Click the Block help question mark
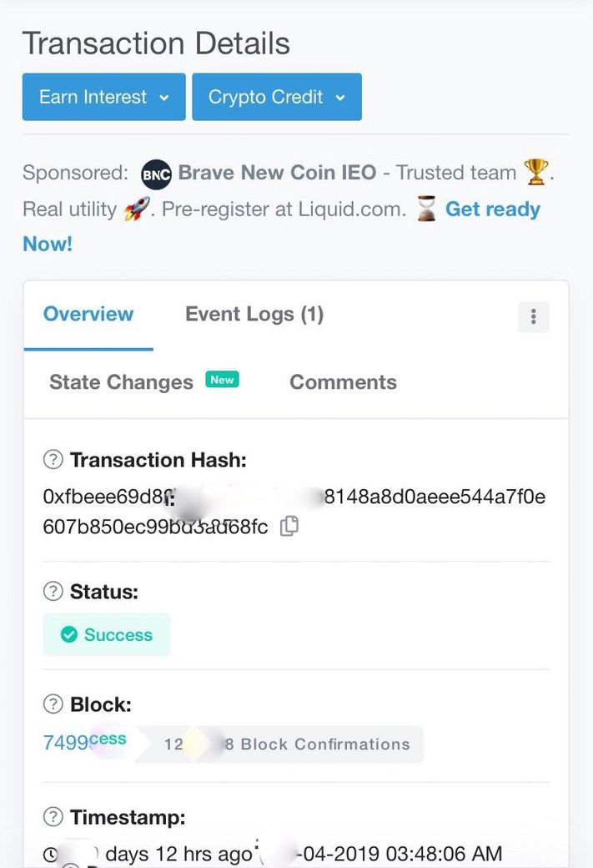 tap(53, 704)
